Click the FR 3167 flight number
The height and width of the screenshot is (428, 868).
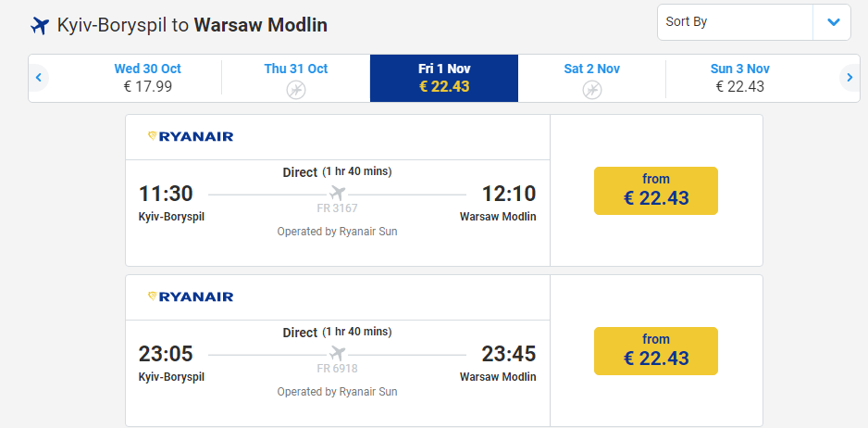coord(337,208)
